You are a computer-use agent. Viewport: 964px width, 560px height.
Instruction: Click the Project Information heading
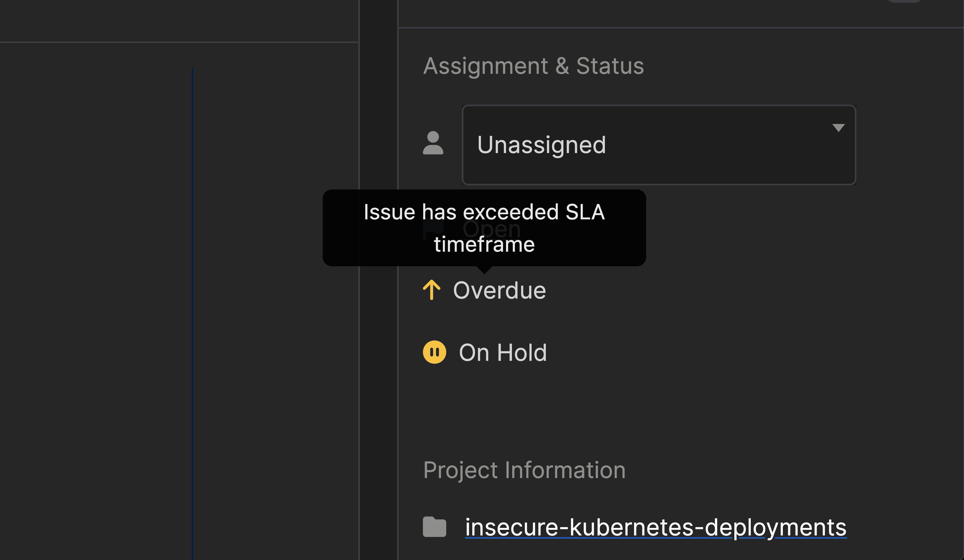point(524,470)
